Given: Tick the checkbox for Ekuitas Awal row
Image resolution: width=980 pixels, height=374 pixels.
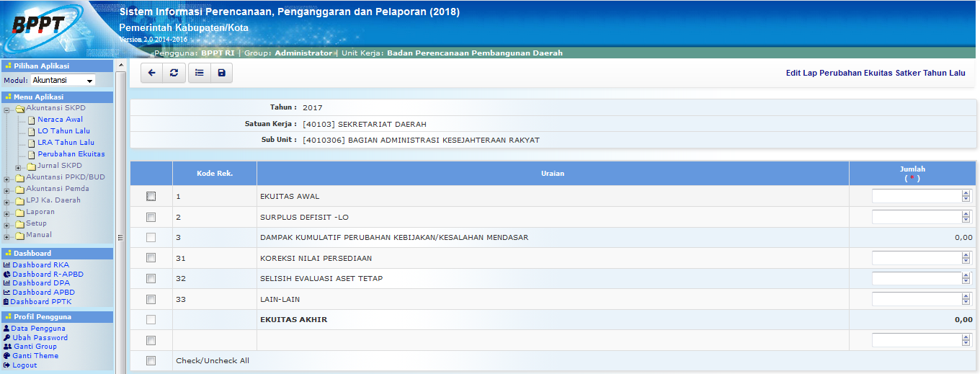Looking at the screenshot, I should tap(151, 196).
